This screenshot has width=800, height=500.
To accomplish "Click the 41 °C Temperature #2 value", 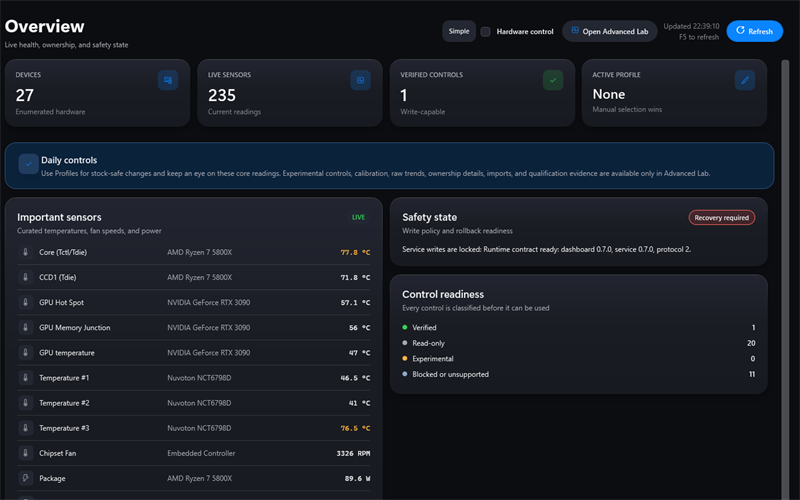I will click(360, 403).
